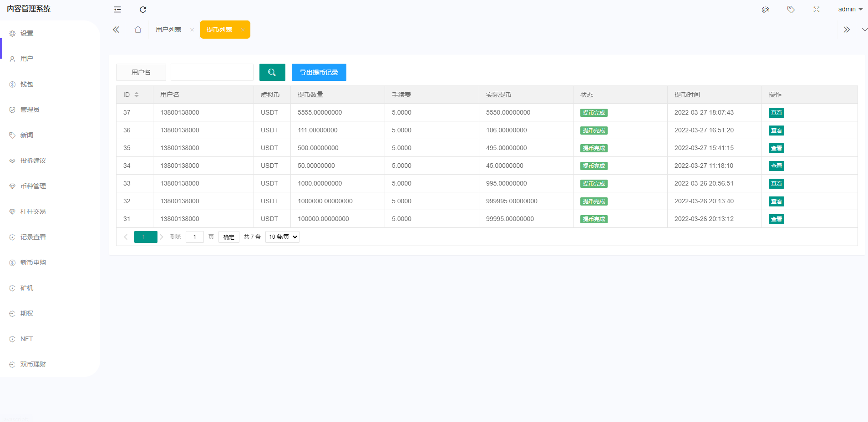The width and height of the screenshot is (868, 422).
Task: Open the admin user dropdown
Action: pyautogui.click(x=850, y=9)
